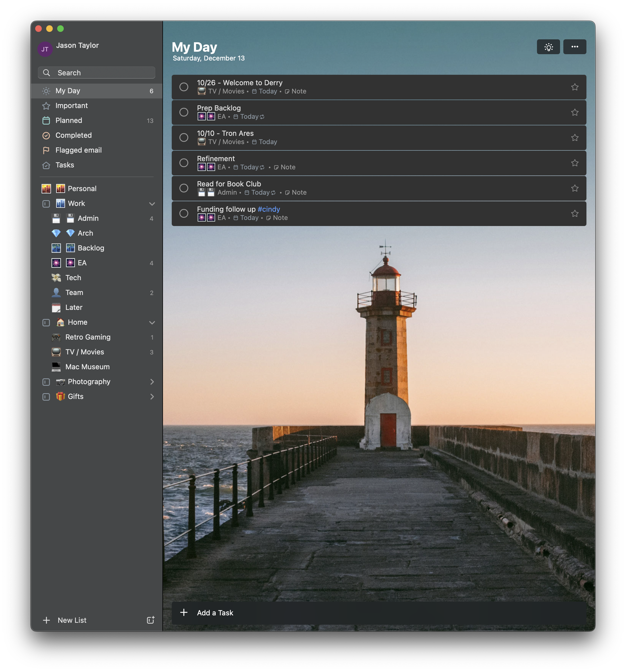
Task: Expand the Gifts group chevron
Action: coord(152,396)
